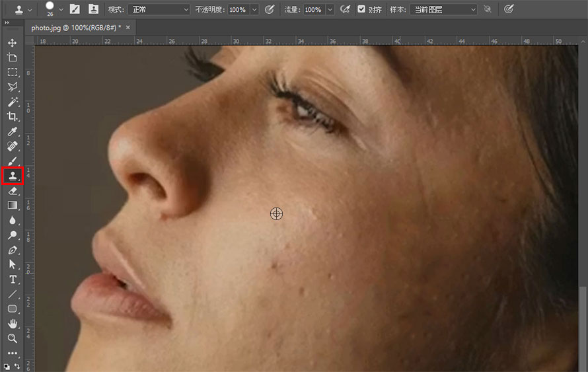Image resolution: width=588 pixels, height=372 pixels.
Task: Select the Path Selection arrow tool
Action: [x=13, y=264]
